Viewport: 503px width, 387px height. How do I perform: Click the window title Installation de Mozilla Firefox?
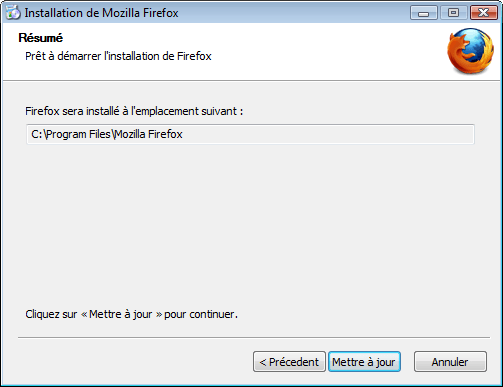pyautogui.click(x=101, y=13)
